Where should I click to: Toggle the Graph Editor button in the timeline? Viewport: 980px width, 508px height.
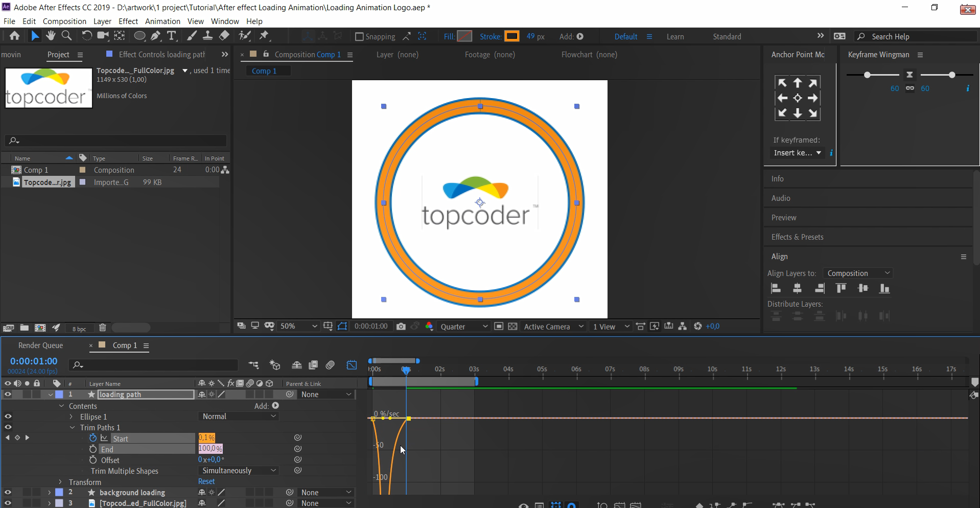[352, 365]
